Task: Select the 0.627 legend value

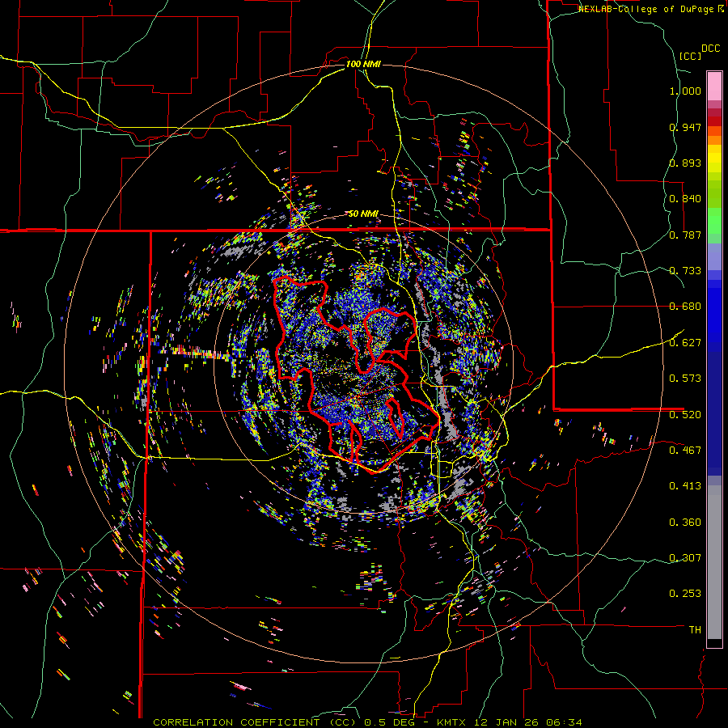Action: click(685, 343)
